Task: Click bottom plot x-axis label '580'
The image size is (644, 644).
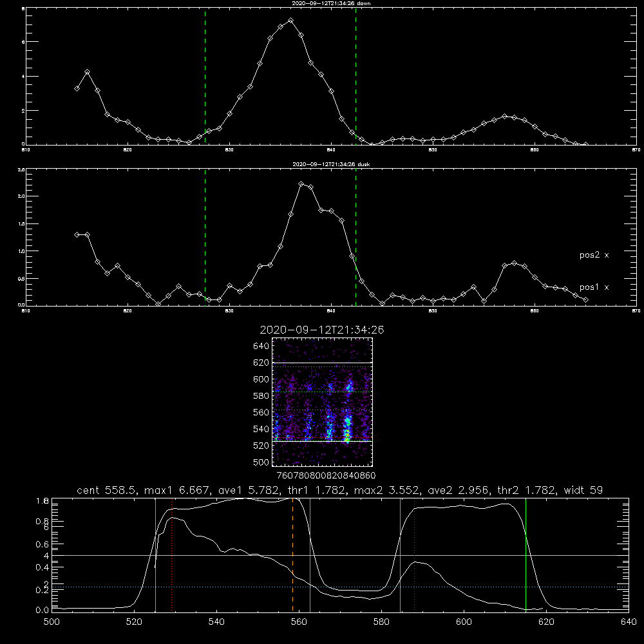Action: pos(381,622)
